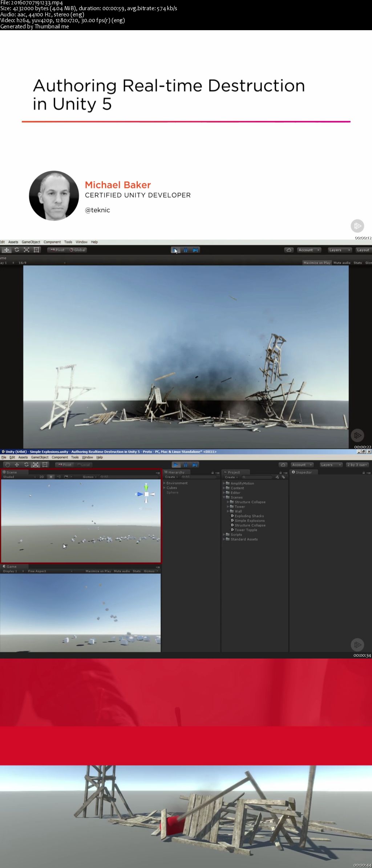
Task: Toggle scene audio speaker icon in Scene toolbar
Action: [x=59, y=477]
